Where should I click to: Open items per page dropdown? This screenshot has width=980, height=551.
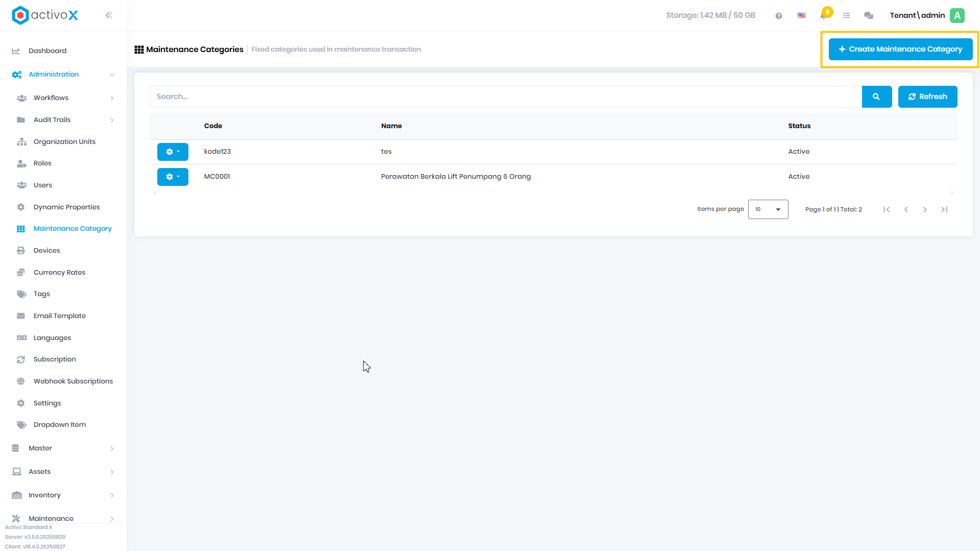768,209
